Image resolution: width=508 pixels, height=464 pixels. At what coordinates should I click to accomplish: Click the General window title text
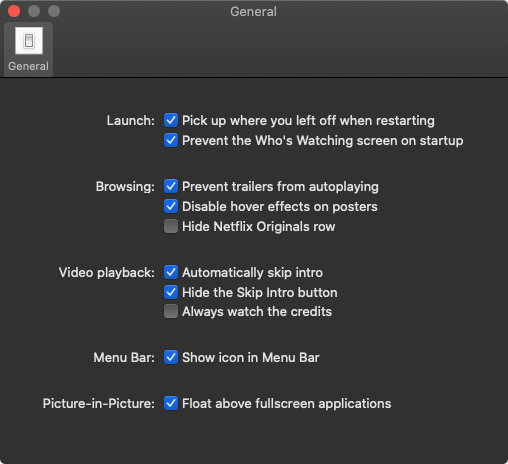[253, 12]
